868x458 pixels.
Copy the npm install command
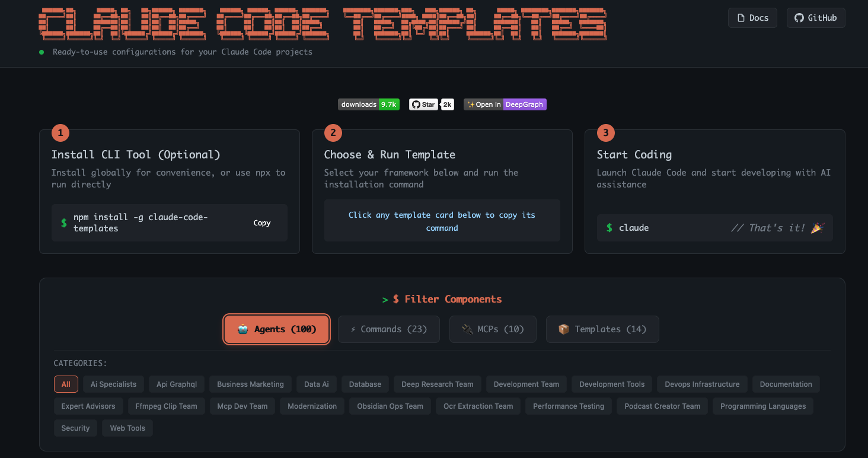[261, 223]
